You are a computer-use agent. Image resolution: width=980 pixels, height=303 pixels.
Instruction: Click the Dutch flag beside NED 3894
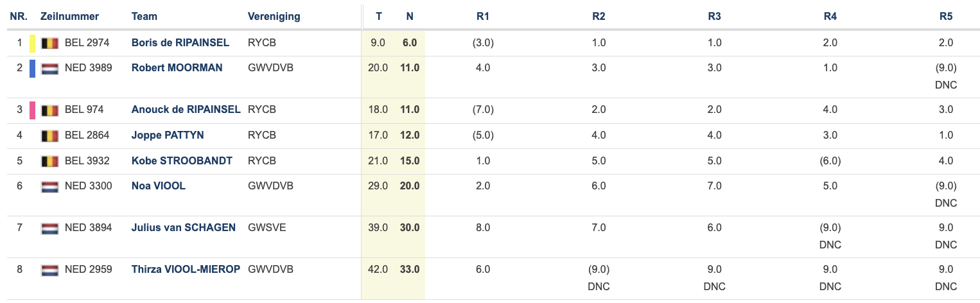[50, 229]
